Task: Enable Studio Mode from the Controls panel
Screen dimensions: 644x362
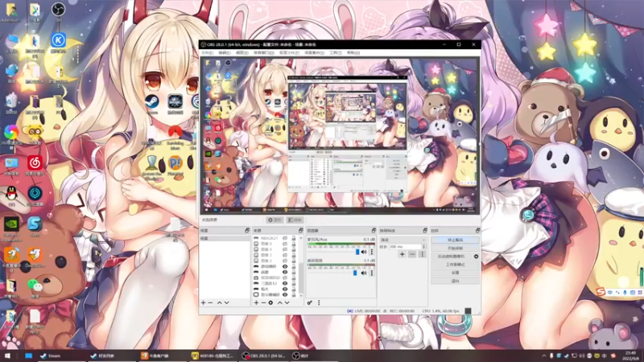Action: coord(455,265)
